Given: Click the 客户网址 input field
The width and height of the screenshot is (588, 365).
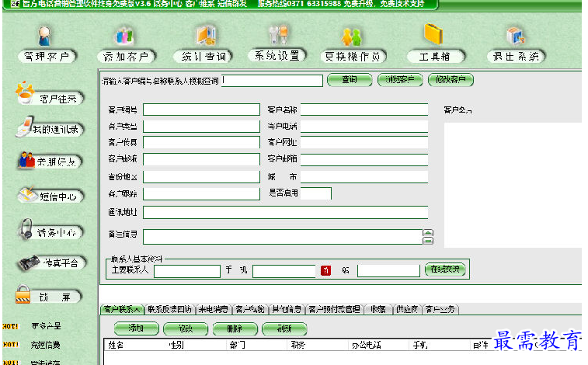Looking at the screenshot, I should 364,142.
